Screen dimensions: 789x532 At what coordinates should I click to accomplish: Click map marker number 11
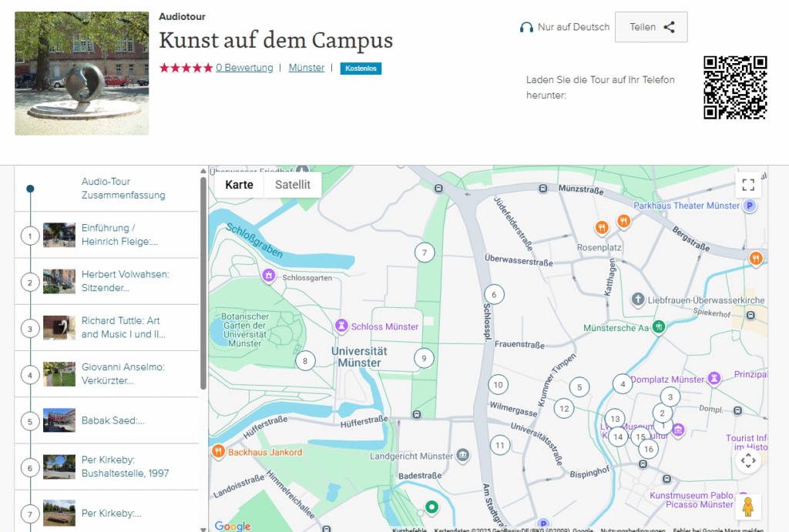point(500,445)
